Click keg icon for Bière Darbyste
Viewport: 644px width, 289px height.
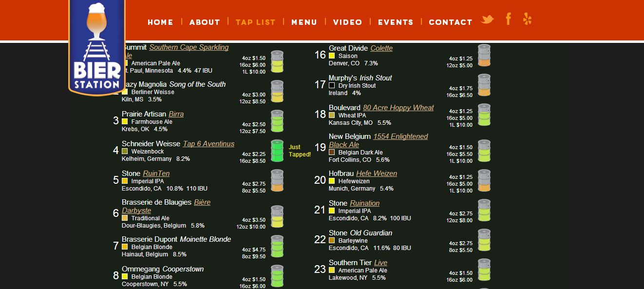(x=277, y=217)
